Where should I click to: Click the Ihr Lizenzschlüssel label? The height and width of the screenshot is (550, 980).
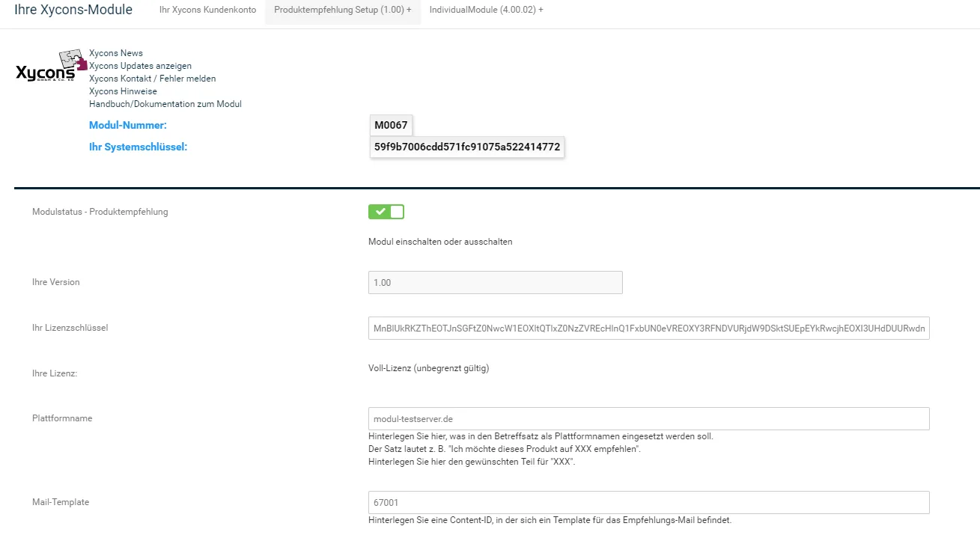pos(70,328)
